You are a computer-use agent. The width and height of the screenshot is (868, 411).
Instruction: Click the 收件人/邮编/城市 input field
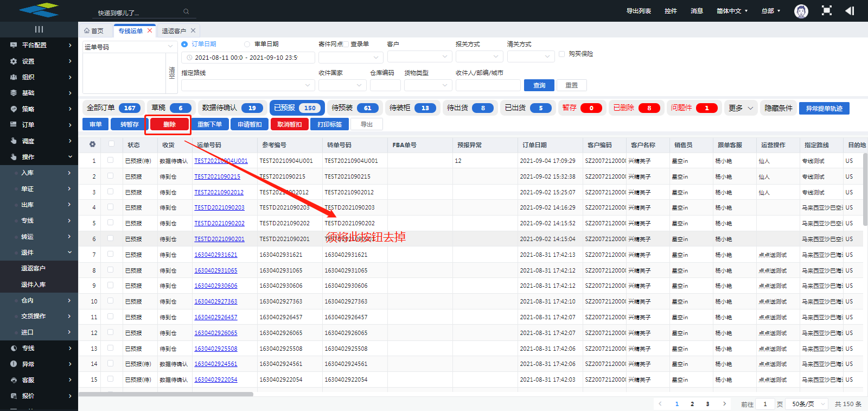coord(488,85)
